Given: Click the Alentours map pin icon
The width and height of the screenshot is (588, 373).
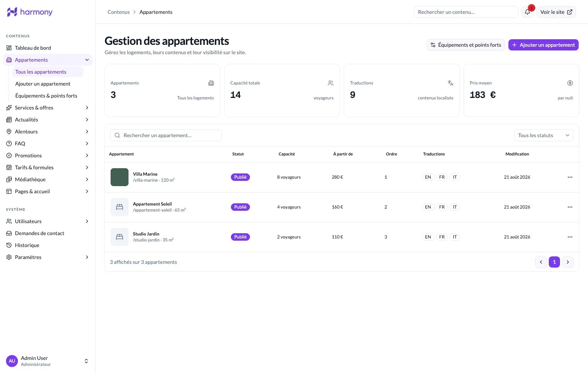Looking at the screenshot, I should click(x=9, y=132).
